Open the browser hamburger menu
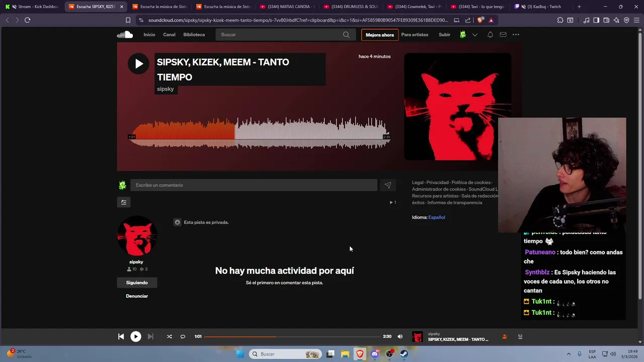The height and width of the screenshot is (362, 644). pos(636,20)
